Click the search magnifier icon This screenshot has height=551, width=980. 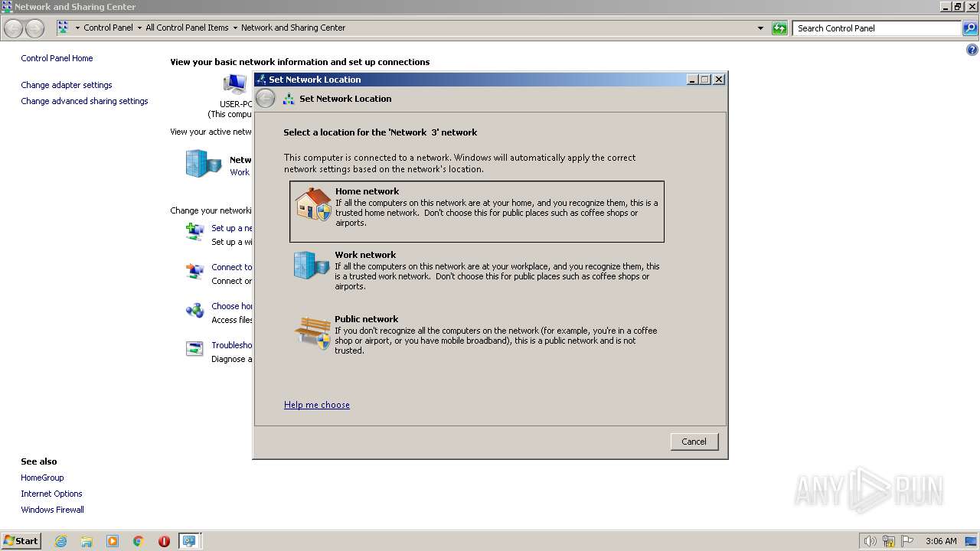(970, 28)
